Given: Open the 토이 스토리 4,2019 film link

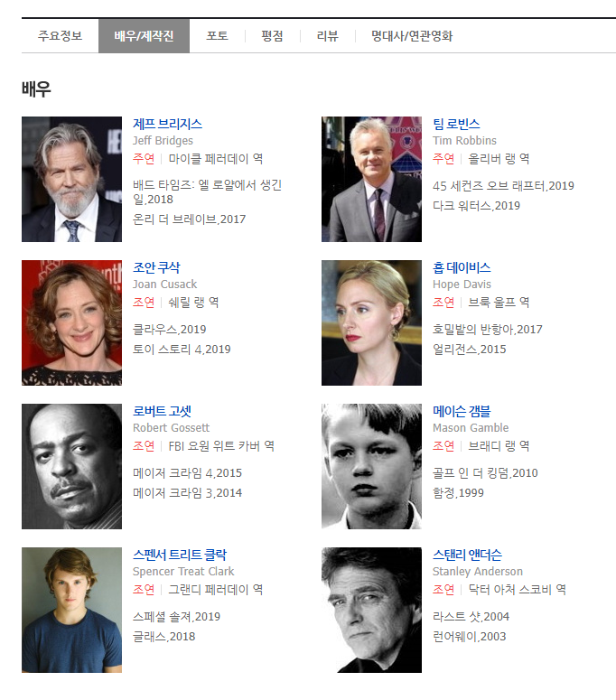Looking at the screenshot, I should click(x=182, y=350).
